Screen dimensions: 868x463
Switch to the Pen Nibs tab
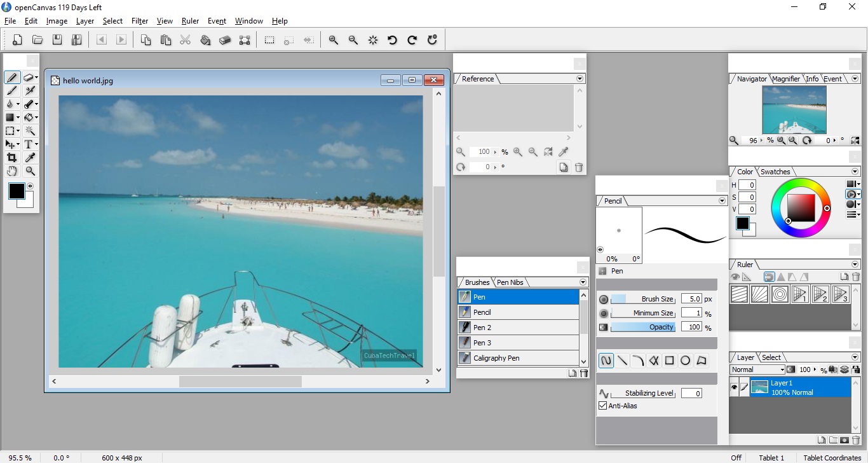510,282
